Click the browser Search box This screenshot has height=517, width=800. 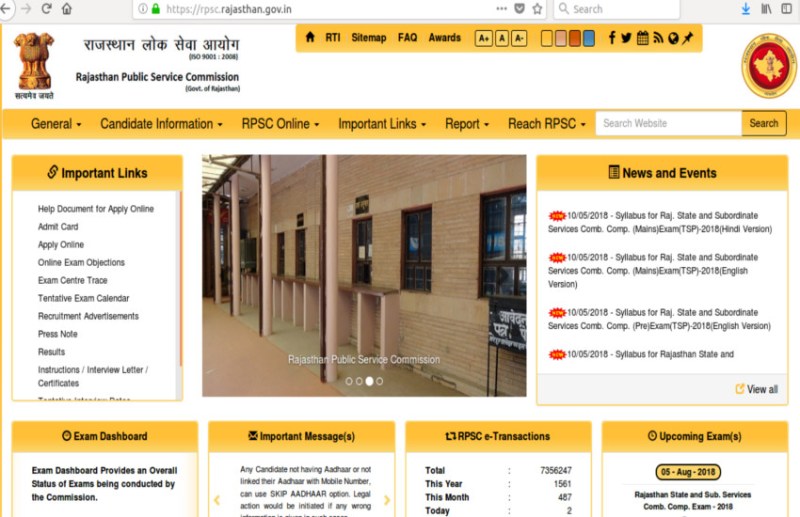click(x=616, y=9)
